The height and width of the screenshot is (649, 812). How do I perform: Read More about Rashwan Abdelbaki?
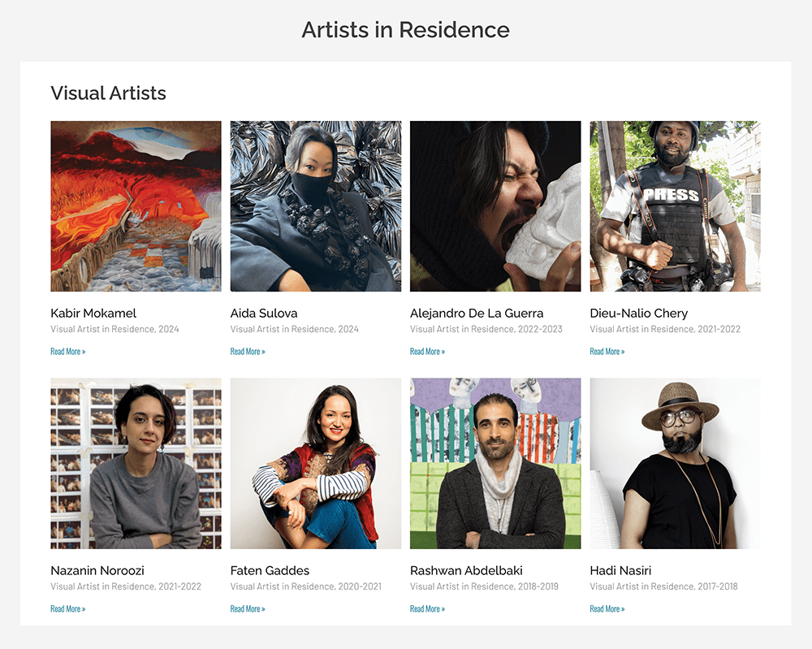click(x=427, y=608)
